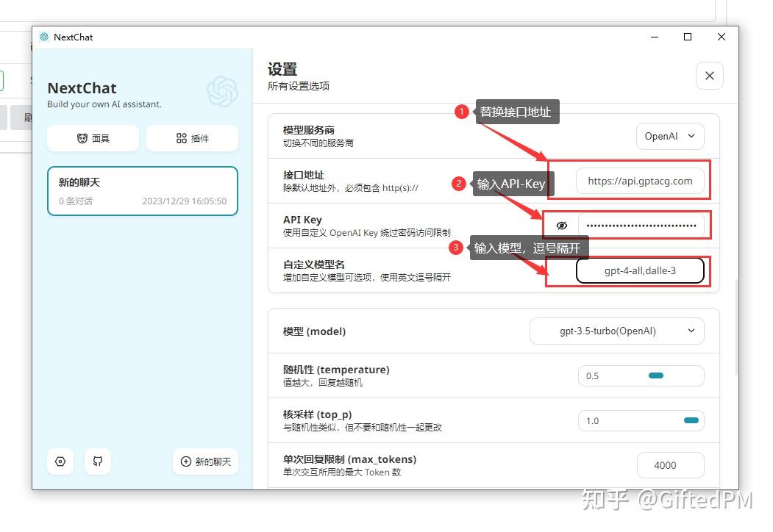
Task: Select the 新的聊天 conversation in the sidebar
Action: (142, 191)
